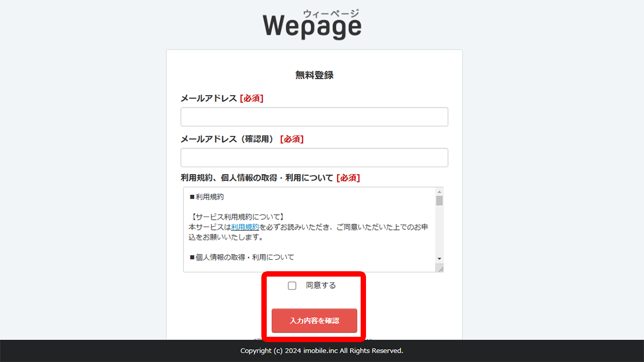This screenshot has width=644, height=362.
Task: Enable the consent checkbox before submitting
Action: click(x=292, y=285)
